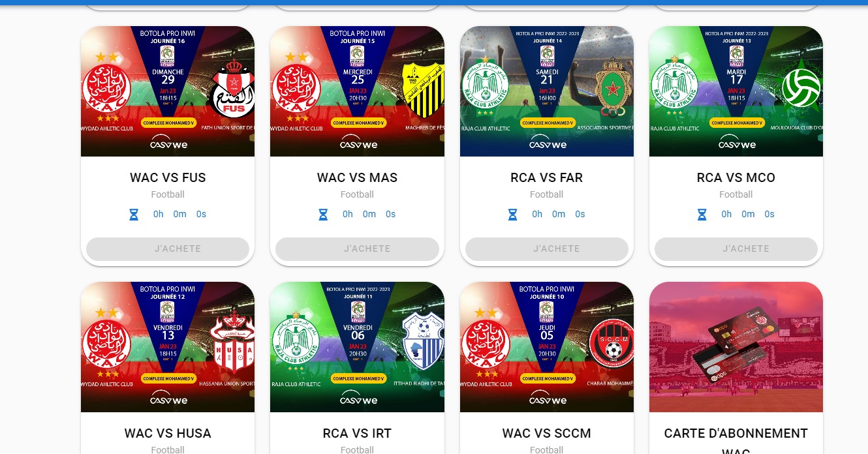This screenshot has height=454, width=868.
Task: Click hourglass icon on WAC VS FUS card
Action: click(x=134, y=214)
